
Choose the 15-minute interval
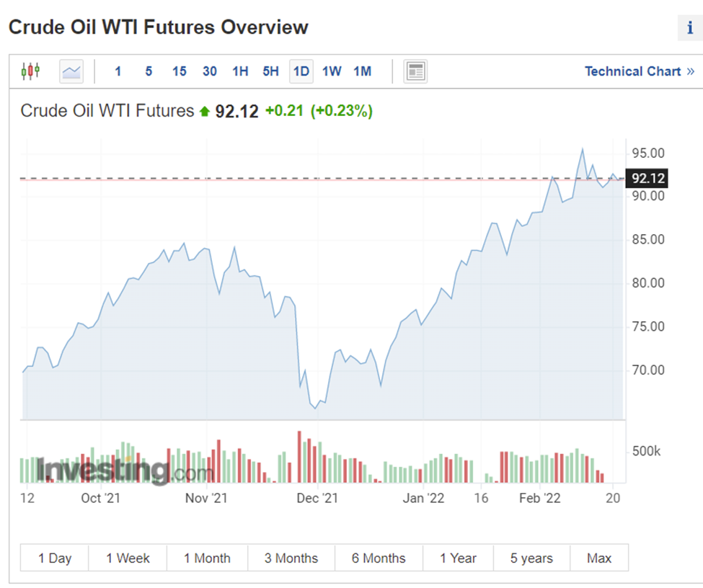click(179, 71)
